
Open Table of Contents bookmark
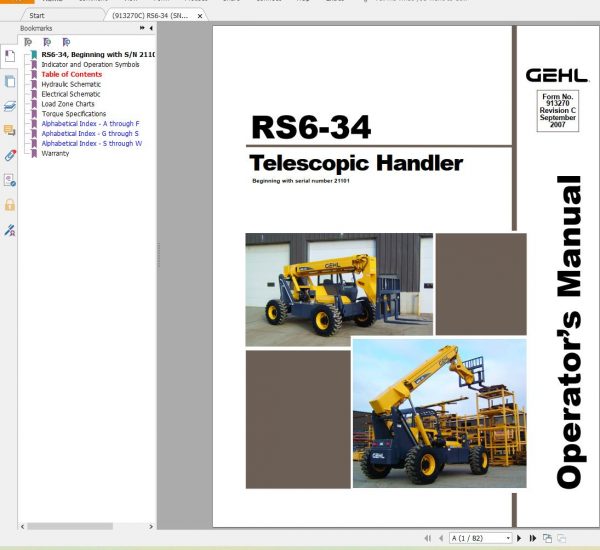72,74
